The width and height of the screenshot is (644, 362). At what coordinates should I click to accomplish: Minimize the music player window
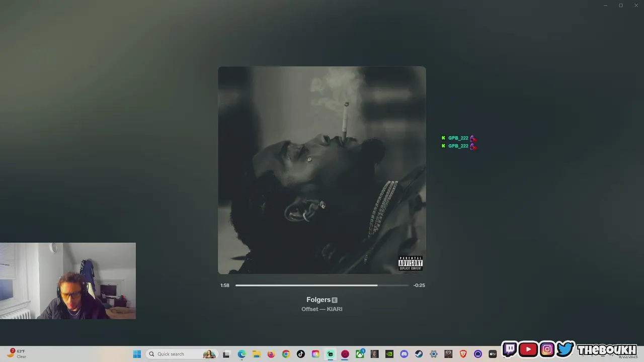click(x=605, y=6)
